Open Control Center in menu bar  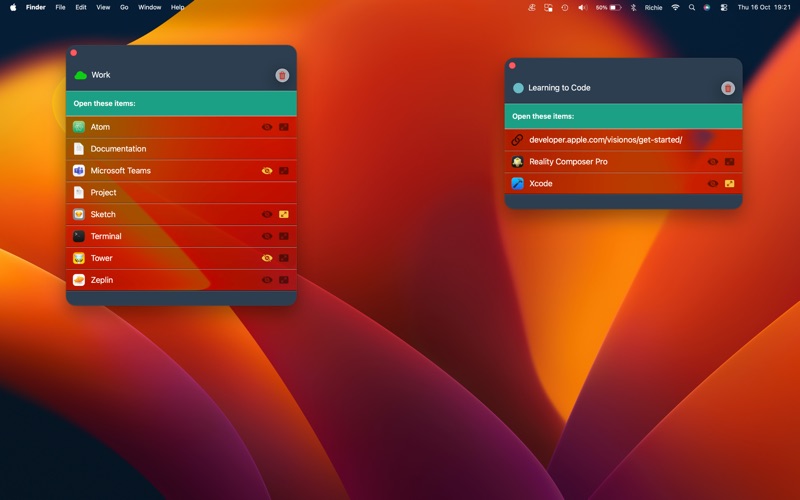(x=723, y=8)
